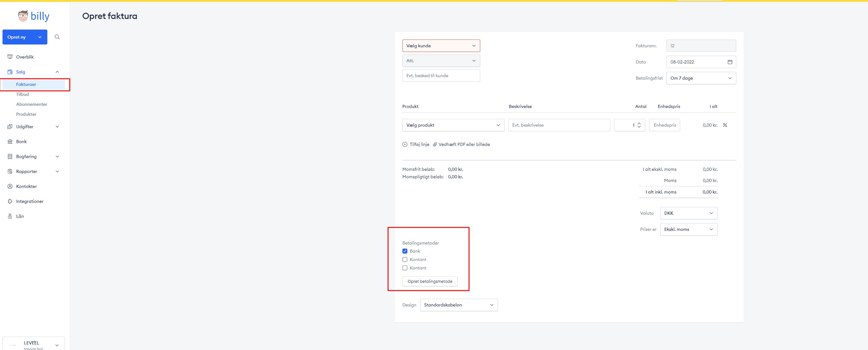Click Vedhæft PDF eller billede link

coord(464,144)
